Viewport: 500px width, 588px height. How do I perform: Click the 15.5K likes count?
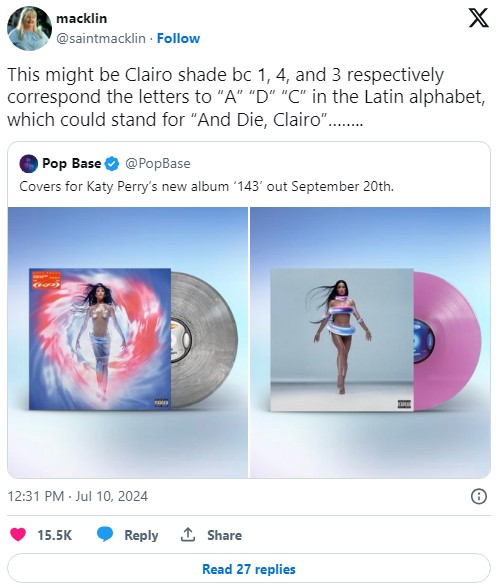[54, 535]
